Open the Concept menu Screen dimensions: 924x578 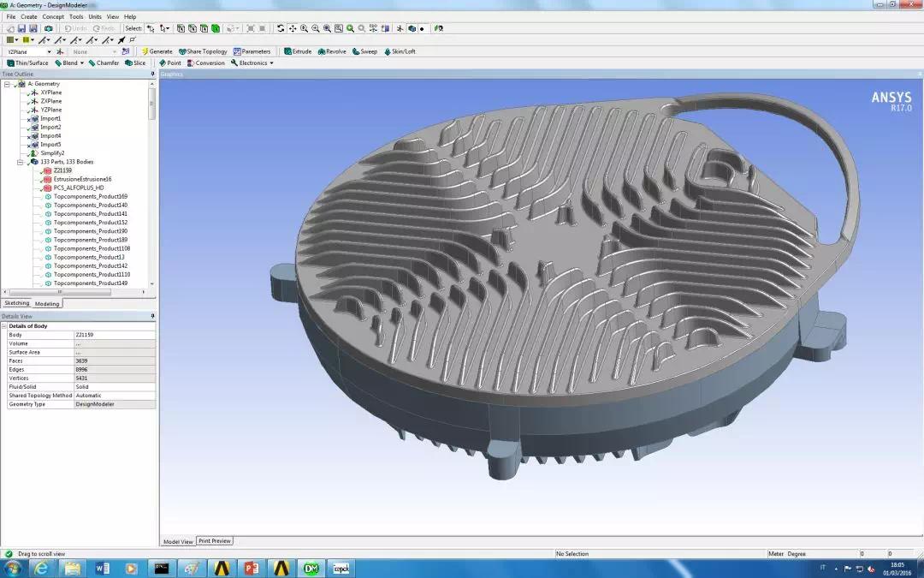[x=53, y=17]
